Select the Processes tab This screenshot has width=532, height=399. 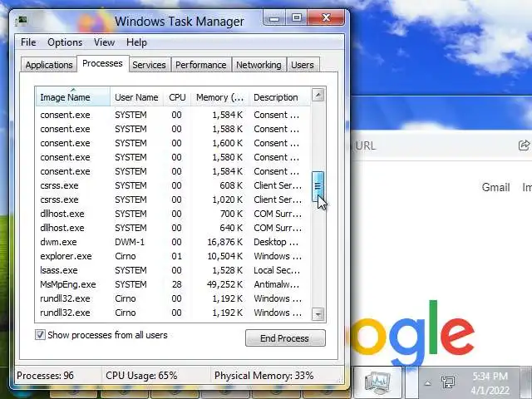pyautogui.click(x=102, y=63)
